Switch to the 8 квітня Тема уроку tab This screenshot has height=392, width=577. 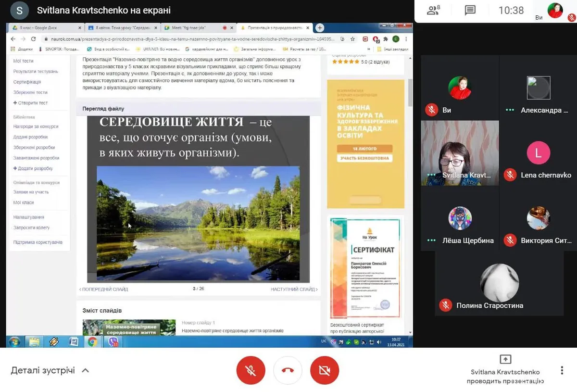click(x=123, y=28)
